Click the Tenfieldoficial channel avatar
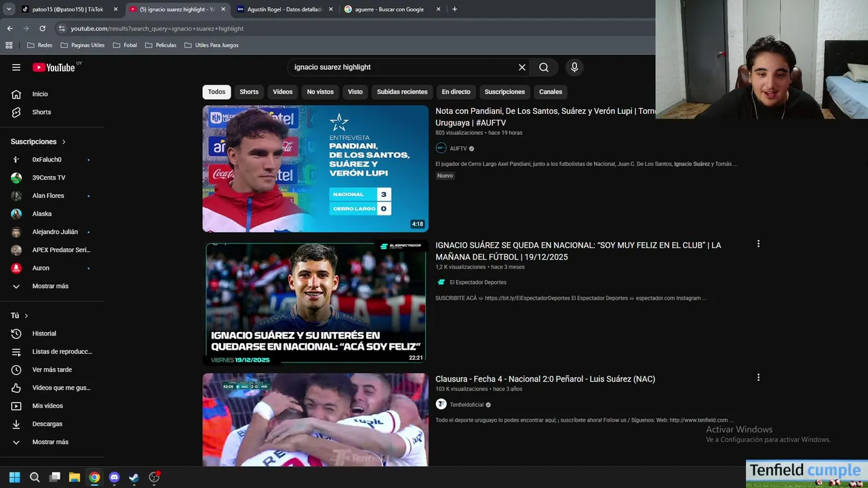 (x=441, y=405)
